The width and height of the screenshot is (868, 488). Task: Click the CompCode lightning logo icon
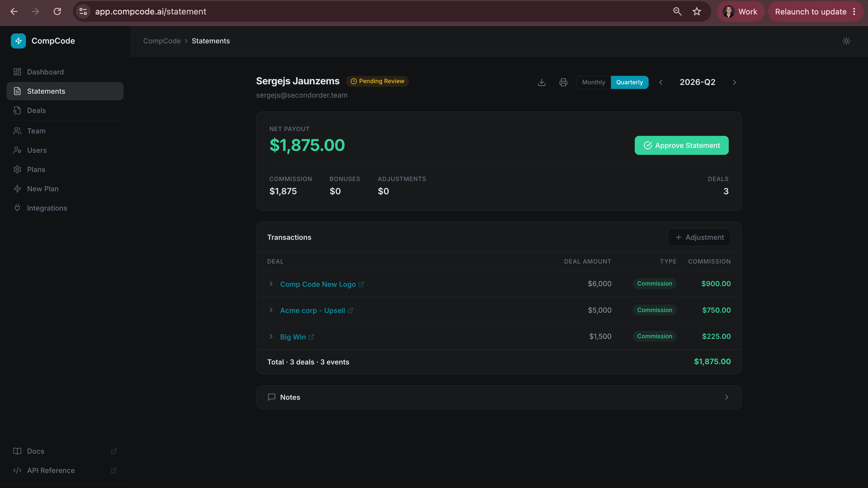[18, 41]
